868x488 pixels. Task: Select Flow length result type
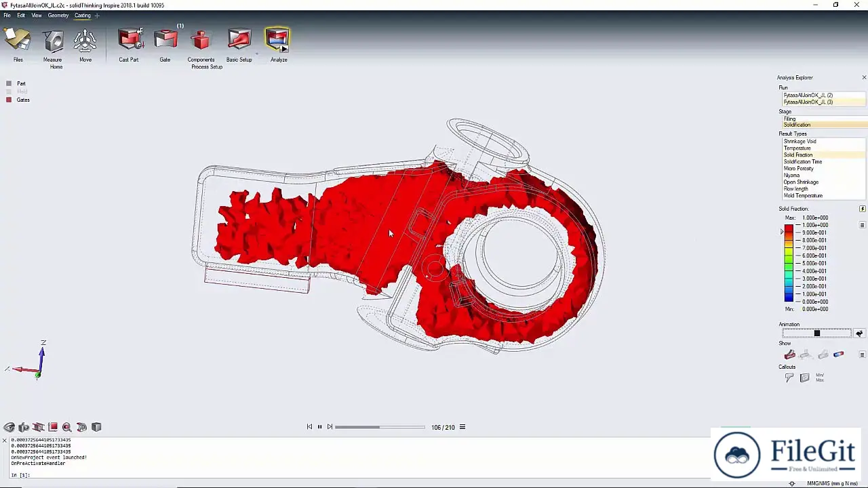[x=823, y=189]
